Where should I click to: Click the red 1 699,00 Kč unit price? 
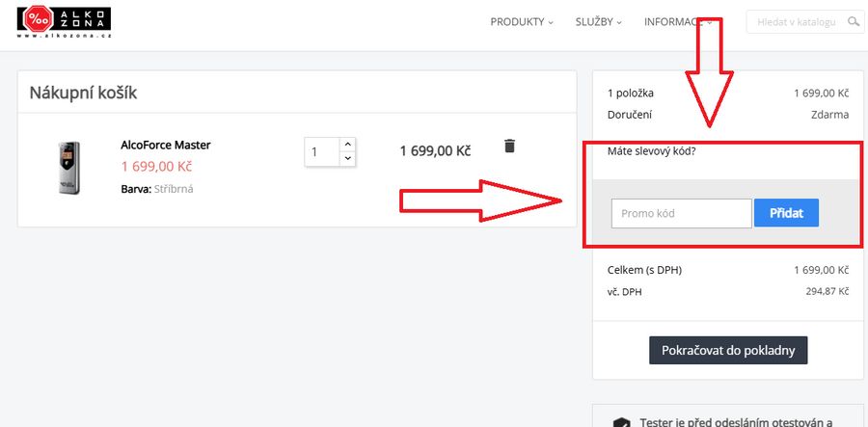156,166
